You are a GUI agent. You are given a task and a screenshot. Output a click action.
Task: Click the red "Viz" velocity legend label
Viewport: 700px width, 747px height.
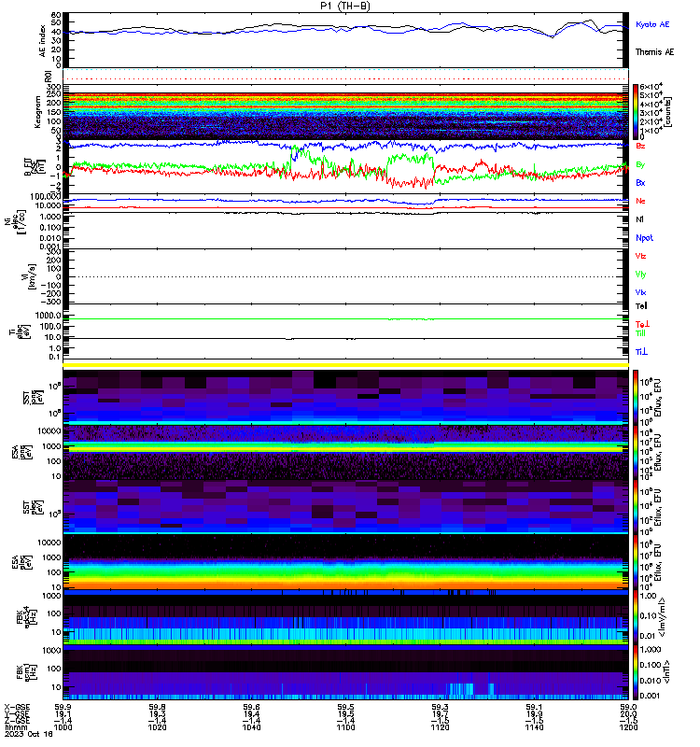(640, 256)
